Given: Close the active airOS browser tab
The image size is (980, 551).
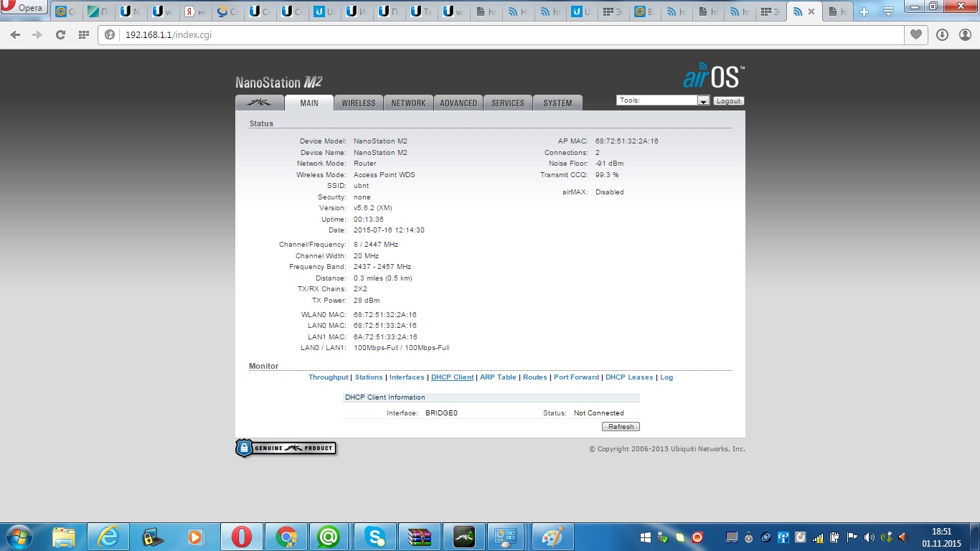Looking at the screenshot, I should (x=811, y=11).
